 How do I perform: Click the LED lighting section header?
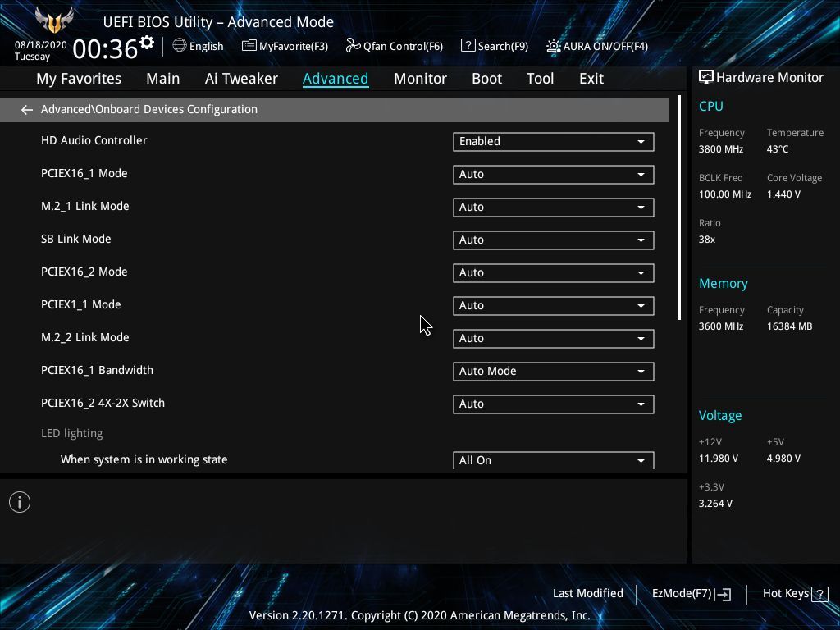click(x=72, y=433)
